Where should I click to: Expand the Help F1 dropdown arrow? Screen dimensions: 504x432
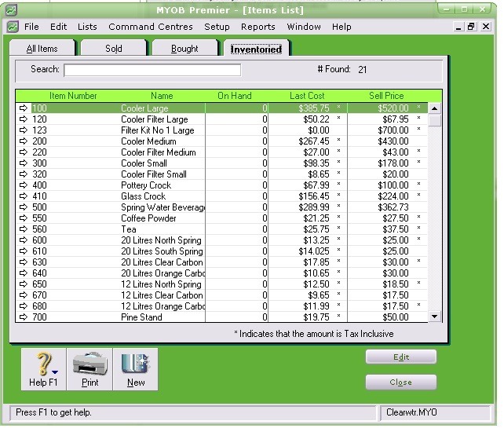pyautogui.click(x=55, y=372)
